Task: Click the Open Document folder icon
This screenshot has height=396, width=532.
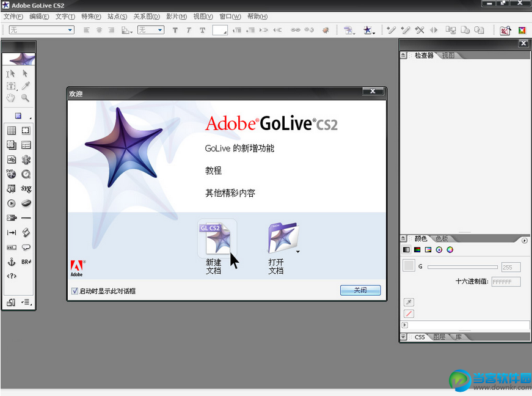Action: click(282, 239)
